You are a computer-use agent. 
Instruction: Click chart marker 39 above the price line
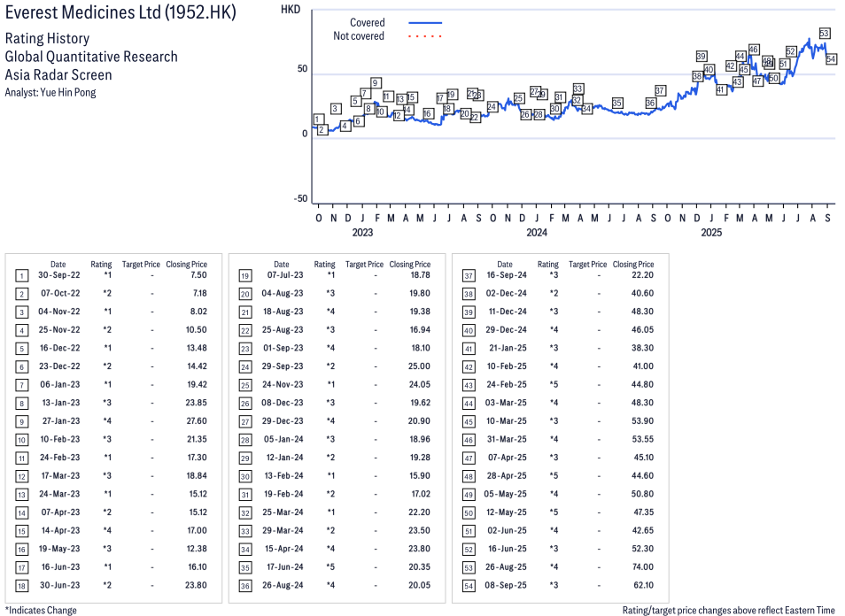[702, 57]
